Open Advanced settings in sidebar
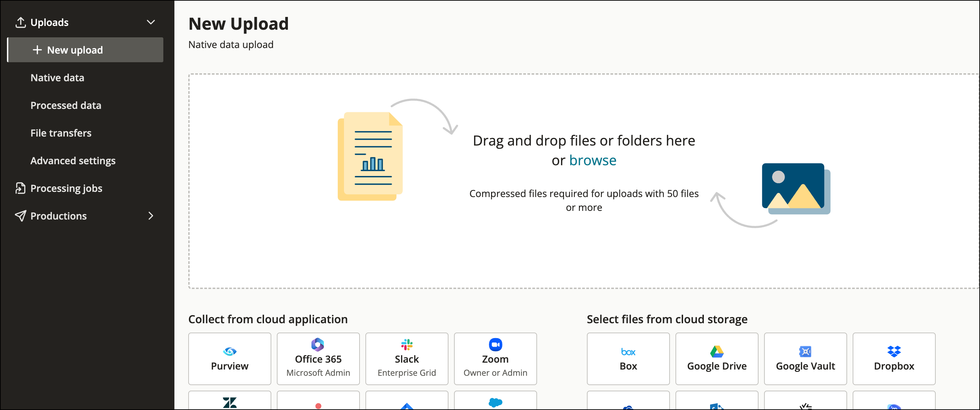 point(73,161)
